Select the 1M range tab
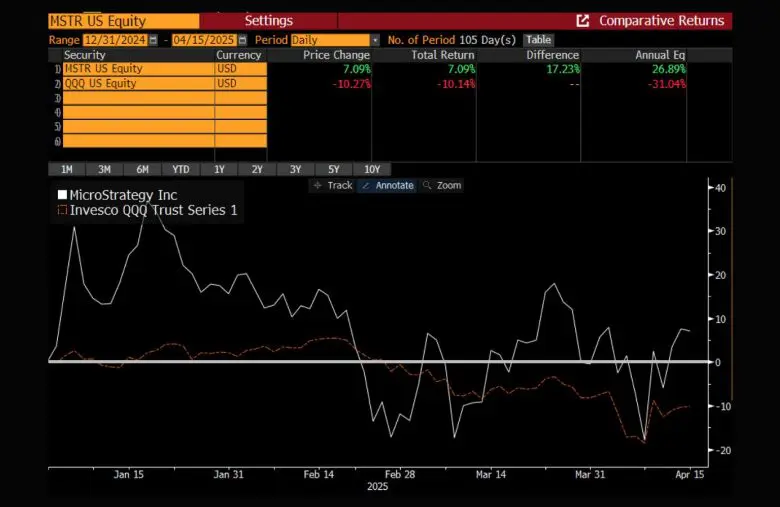The height and width of the screenshot is (507, 780). (67, 169)
